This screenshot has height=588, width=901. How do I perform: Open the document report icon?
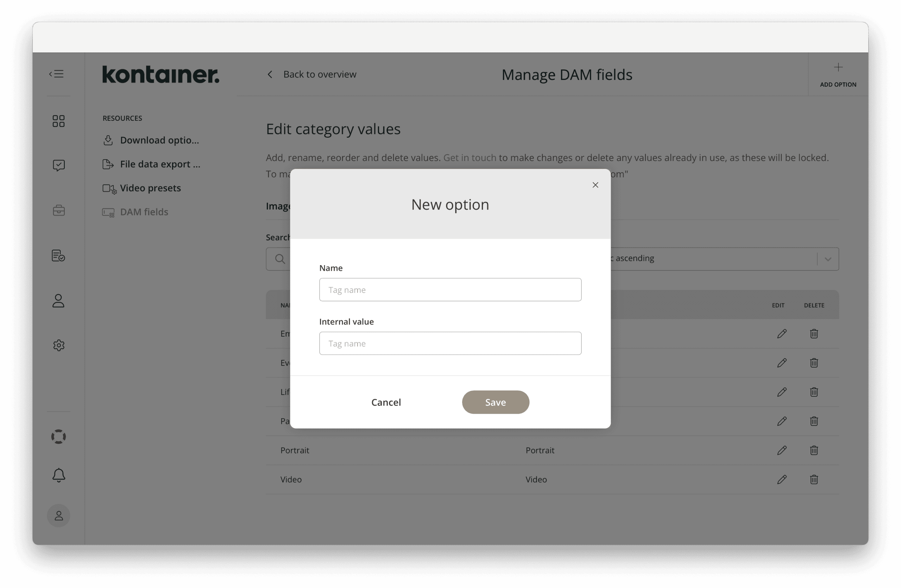click(x=59, y=256)
